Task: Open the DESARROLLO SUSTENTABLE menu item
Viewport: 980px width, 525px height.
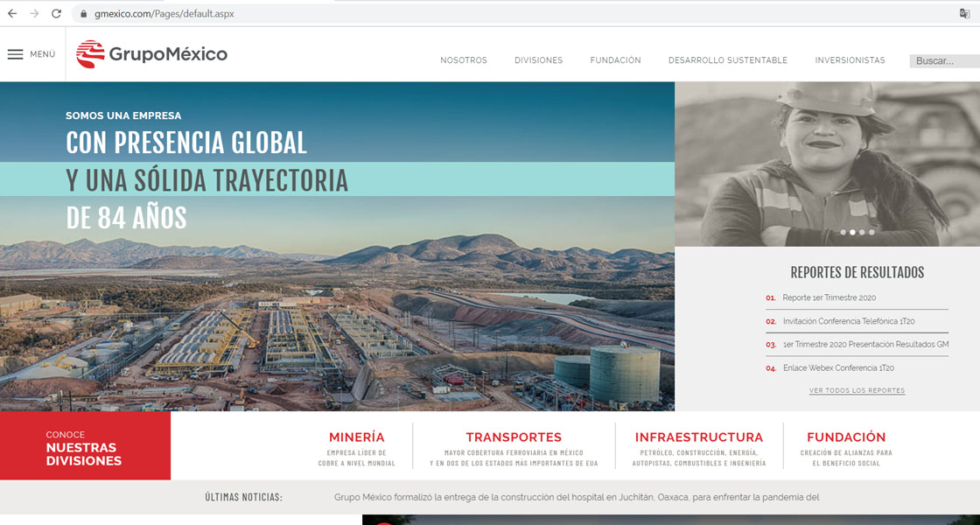Action: pyautogui.click(x=728, y=60)
